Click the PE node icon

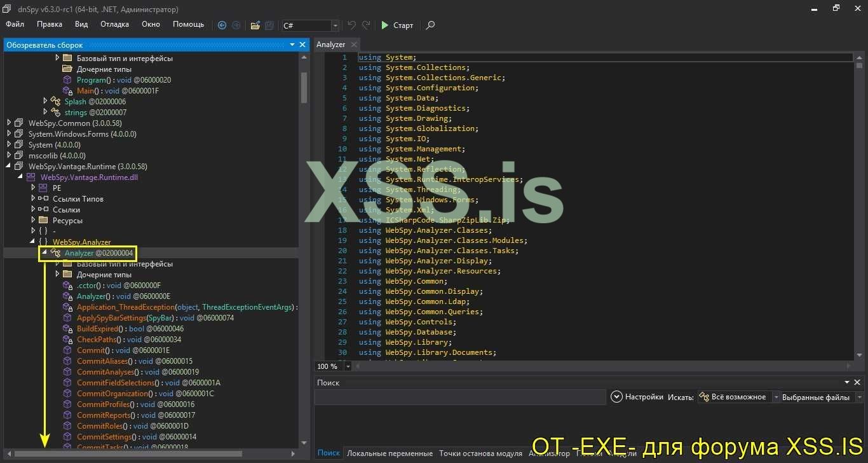coord(43,188)
